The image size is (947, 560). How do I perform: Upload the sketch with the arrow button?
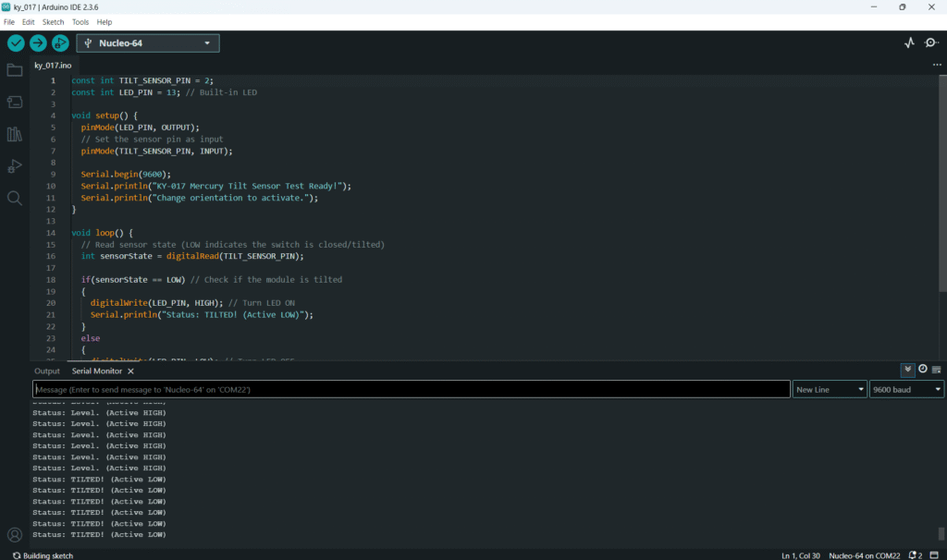click(38, 43)
